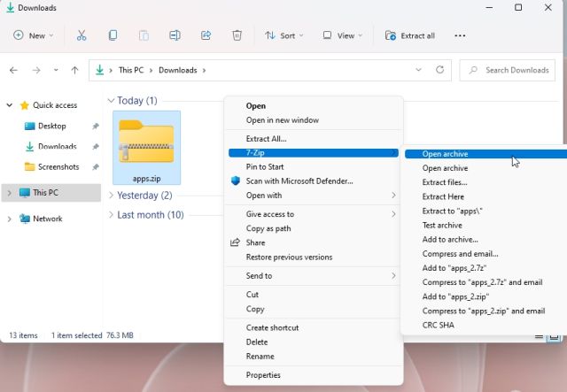Viewport: 567px width, 392px height.
Task: Choose Extract Here
Action: click(x=485, y=197)
